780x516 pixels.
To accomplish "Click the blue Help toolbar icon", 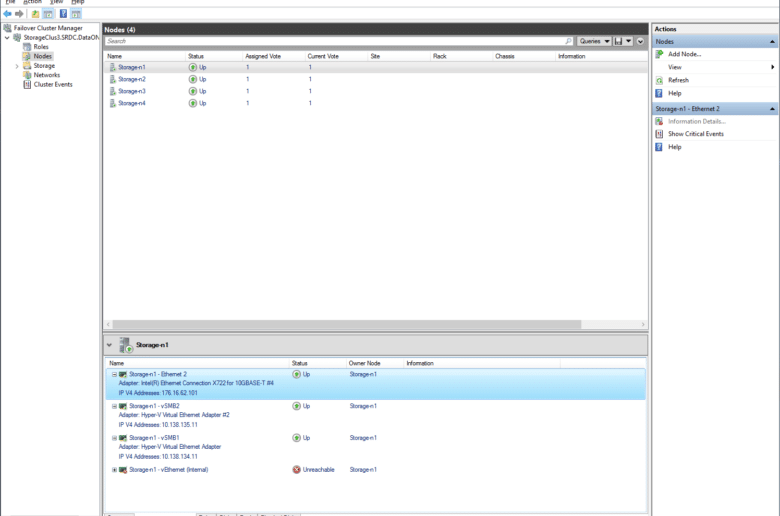I will (x=63, y=14).
